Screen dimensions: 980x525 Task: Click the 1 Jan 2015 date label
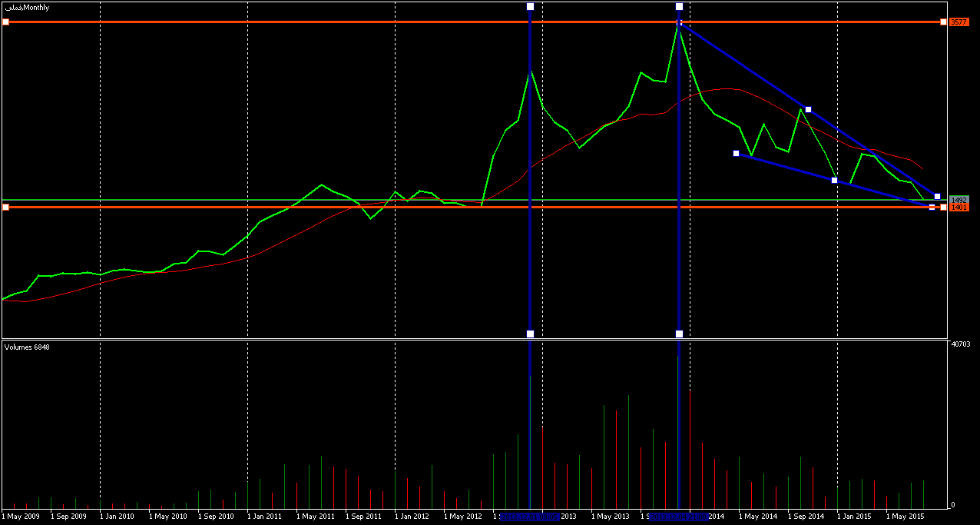[x=853, y=517]
